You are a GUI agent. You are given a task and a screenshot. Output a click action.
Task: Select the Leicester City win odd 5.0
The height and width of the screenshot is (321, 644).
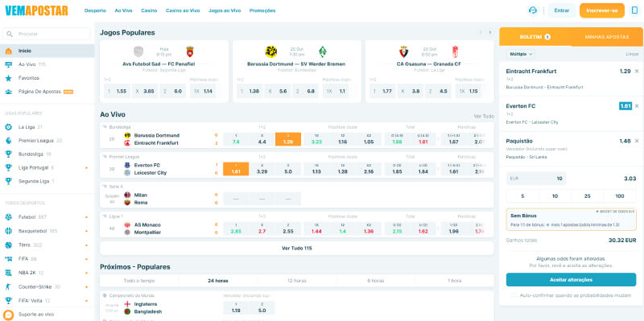tap(288, 169)
